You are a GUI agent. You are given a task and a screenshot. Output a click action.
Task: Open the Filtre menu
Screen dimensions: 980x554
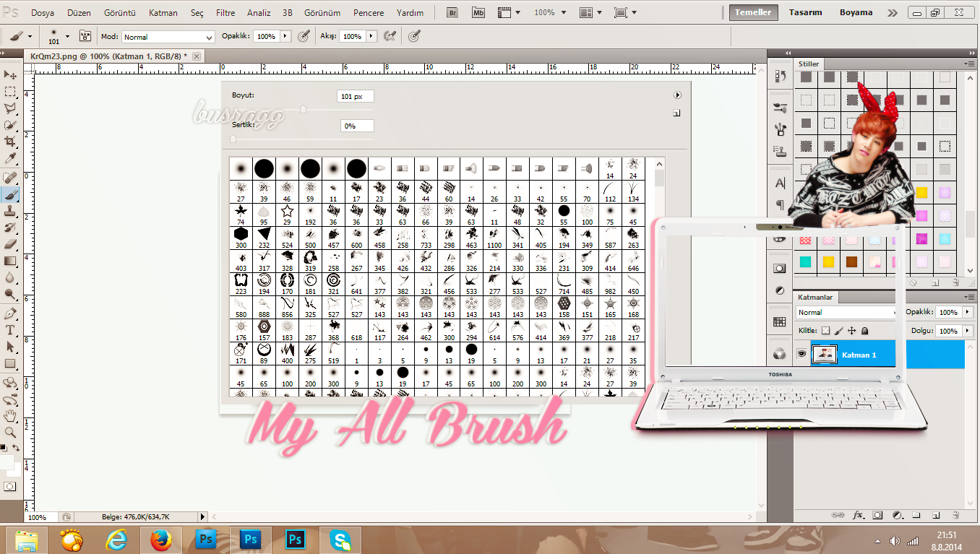click(225, 13)
